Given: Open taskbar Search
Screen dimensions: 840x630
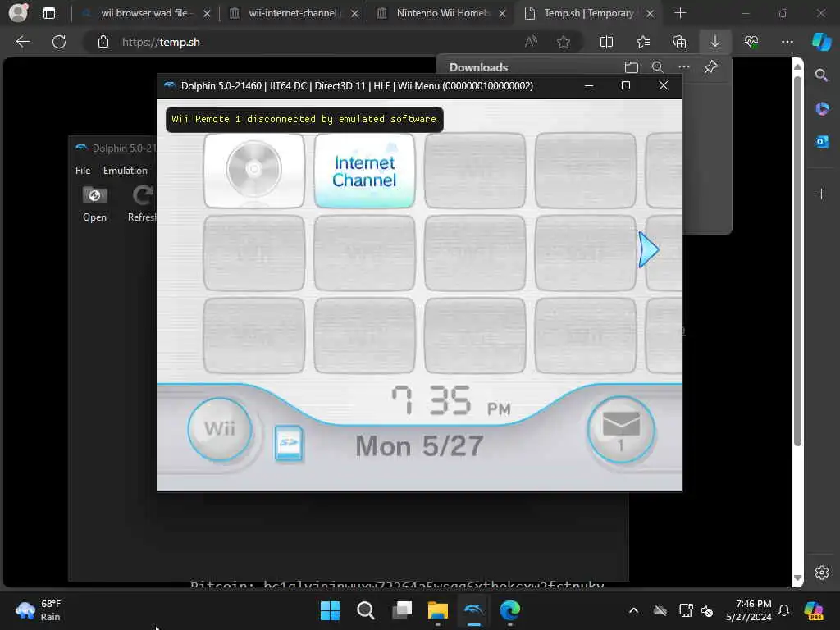Looking at the screenshot, I should (x=366, y=610).
